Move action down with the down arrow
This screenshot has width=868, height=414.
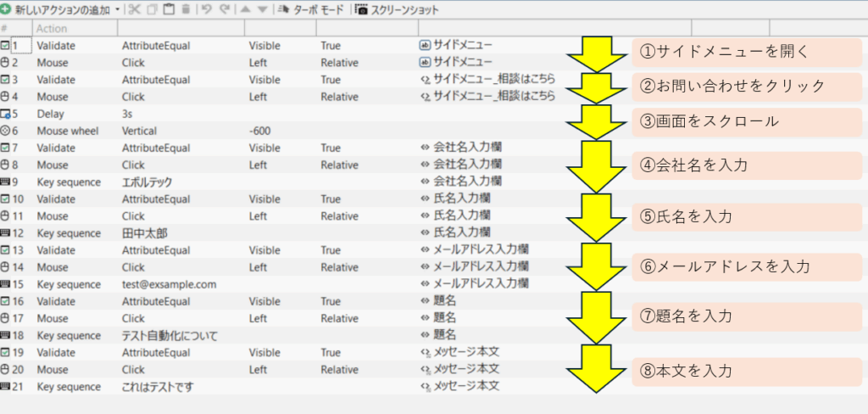point(262,9)
